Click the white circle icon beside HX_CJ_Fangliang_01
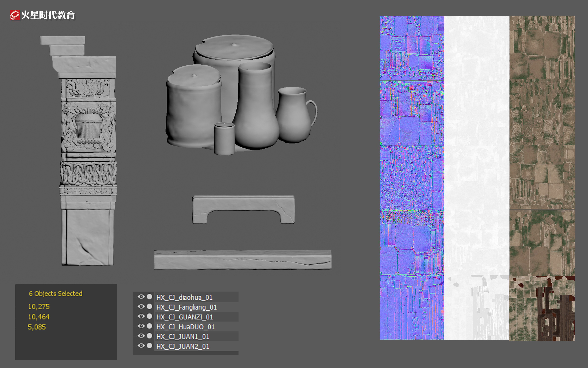The image size is (588, 368). [x=149, y=306]
